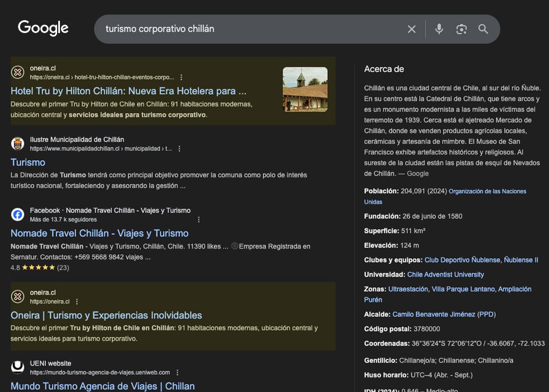Image resolution: width=549 pixels, height=392 pixels.
Task: Click the Google logo
Action: pyautogui.click(x=43, y=28)
